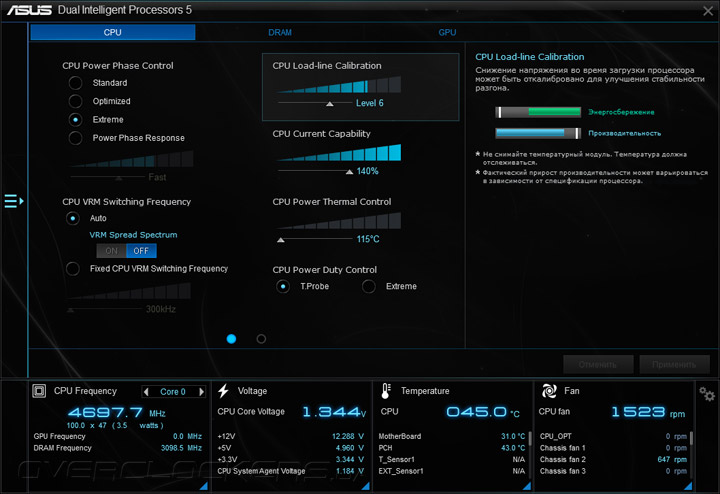This screenshot has width=720, height=494.
Task: Expand the CPU Frequency panel corner triangle
Action: [203, 485]
